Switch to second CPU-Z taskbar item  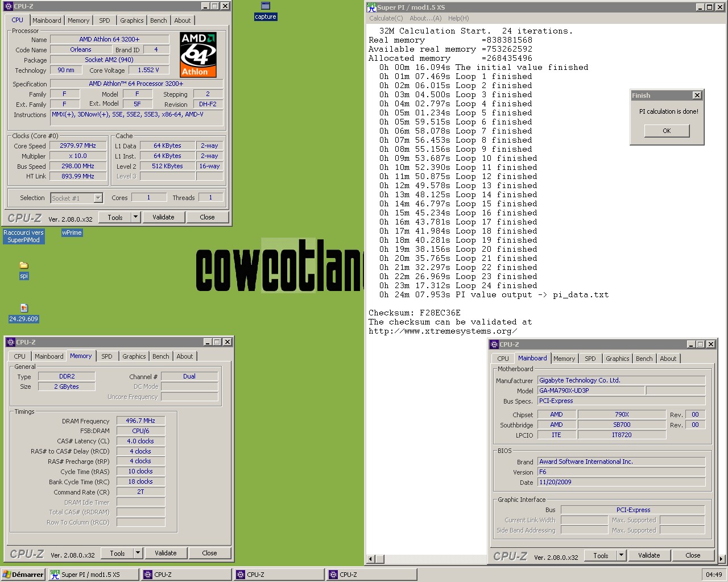(x=279, y=575)
